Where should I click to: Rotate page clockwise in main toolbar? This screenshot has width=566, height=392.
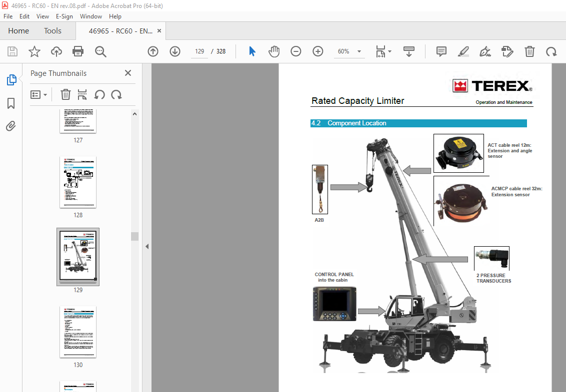coord(551,51)
